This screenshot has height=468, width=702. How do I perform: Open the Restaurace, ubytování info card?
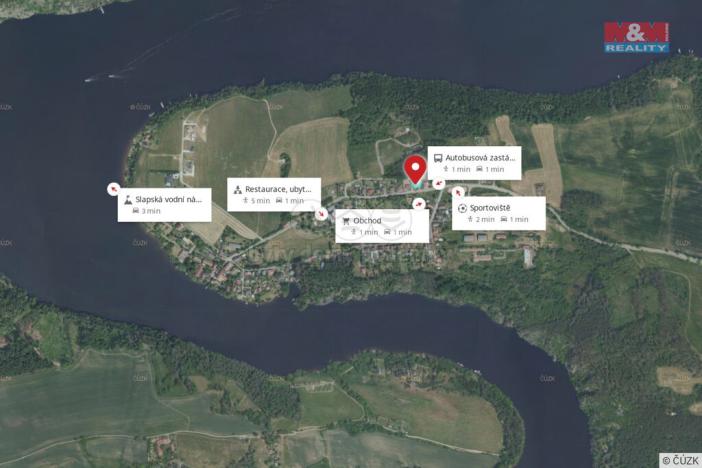click(274, 194)
